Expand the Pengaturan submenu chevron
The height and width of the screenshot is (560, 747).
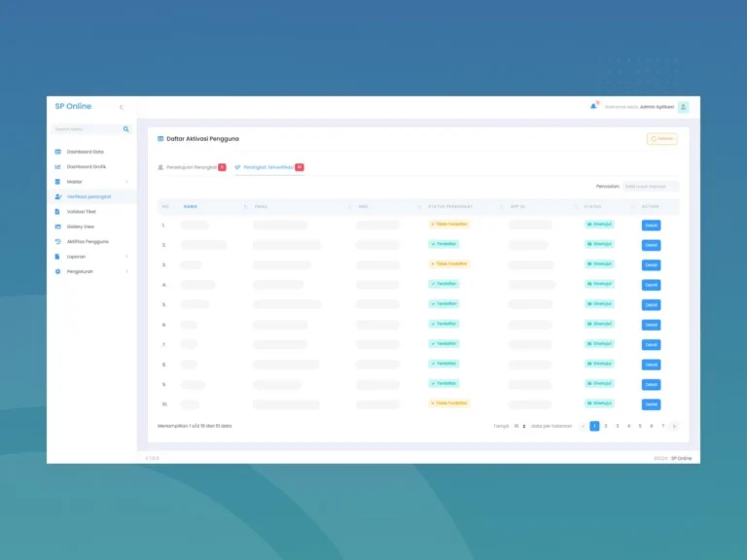127,271
